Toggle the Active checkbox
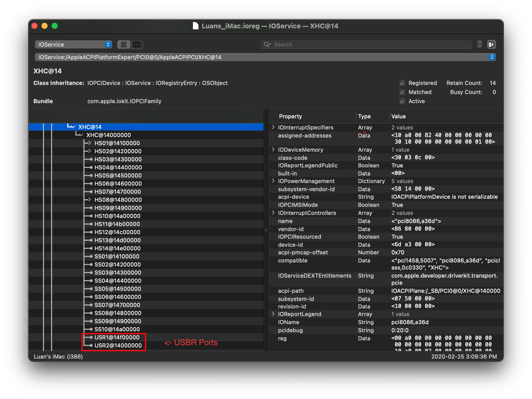 coord(402,101)
